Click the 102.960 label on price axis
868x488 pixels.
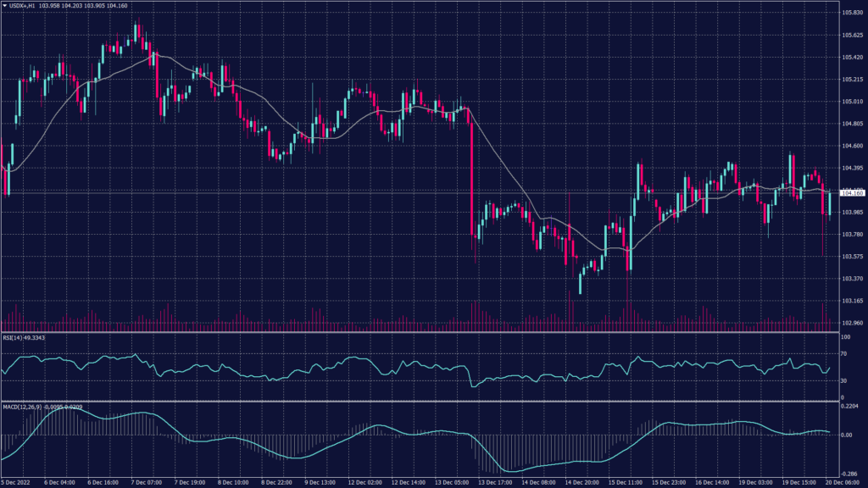[851, 323]
